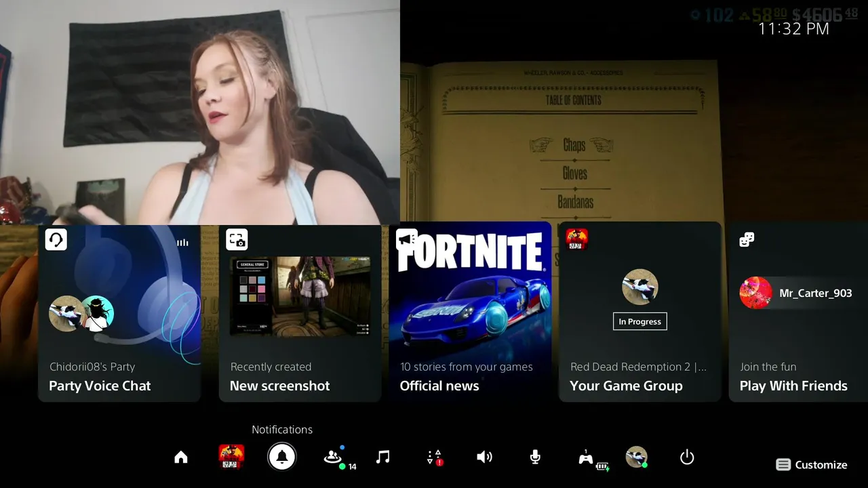
Task: Open the Sound speaker icon
Action: 484,457
